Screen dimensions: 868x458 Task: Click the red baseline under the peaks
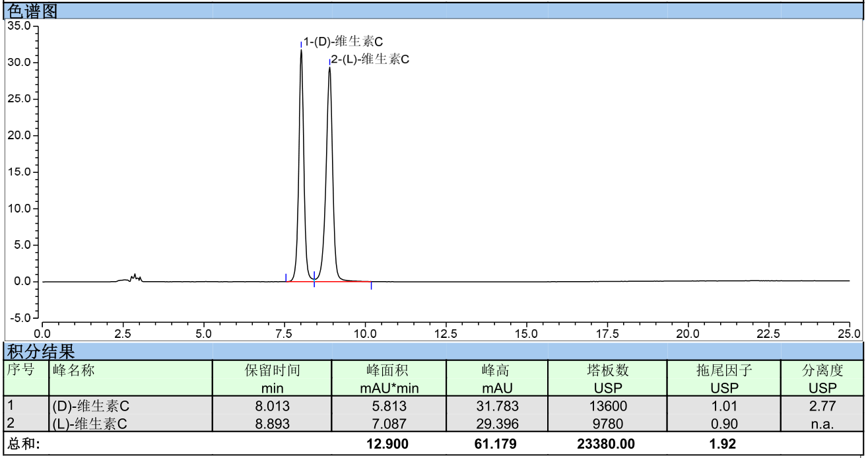(343, 282)
